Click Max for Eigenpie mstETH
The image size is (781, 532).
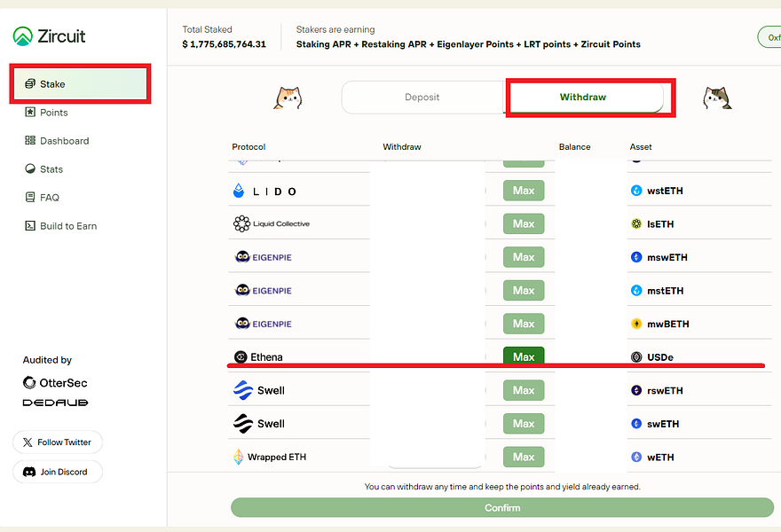pyautogui.click(x=524, y=291)
